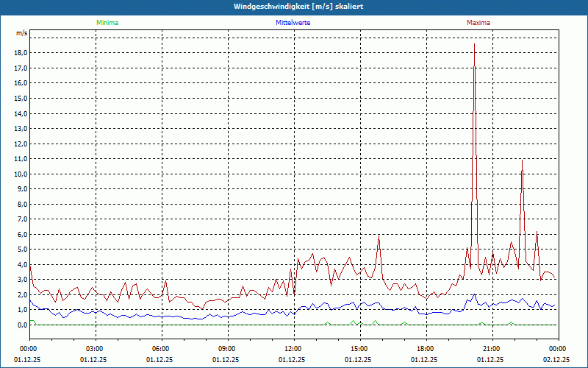This screenshot has height=368, width=588.
Task: Click the 0,0 y-axis value
Action: pos(22,325)
